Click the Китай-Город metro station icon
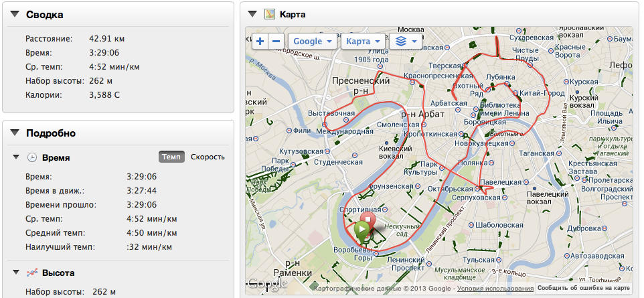The height and width of the screenshot is (298, 644). pyautogui.click(x=515, y=93)
